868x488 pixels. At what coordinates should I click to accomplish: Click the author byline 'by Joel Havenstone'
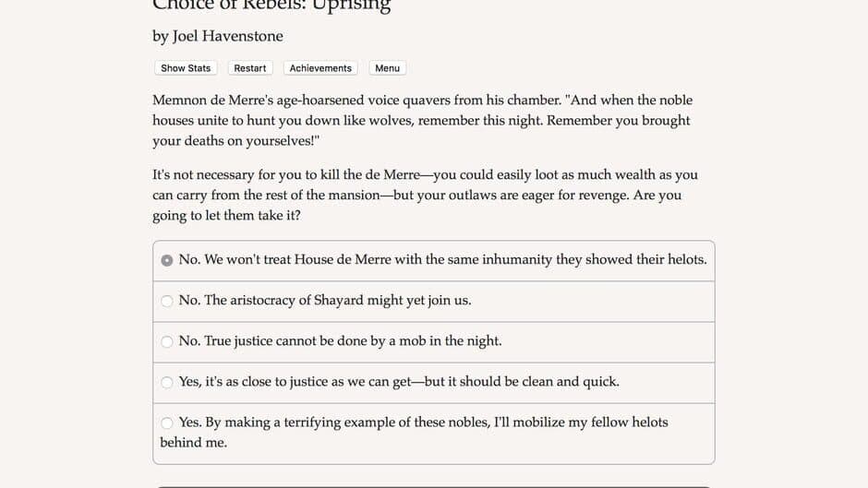coord(218,36)
